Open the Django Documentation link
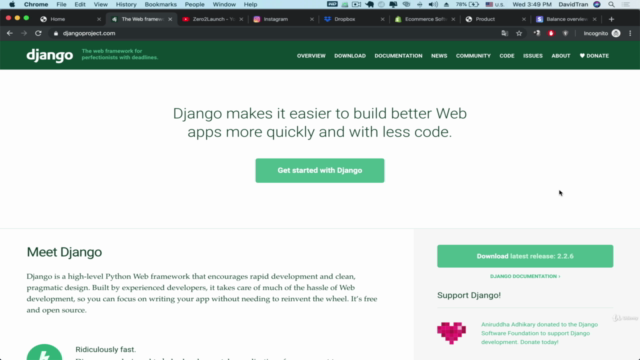640x360 pixels. coord(525,276)
